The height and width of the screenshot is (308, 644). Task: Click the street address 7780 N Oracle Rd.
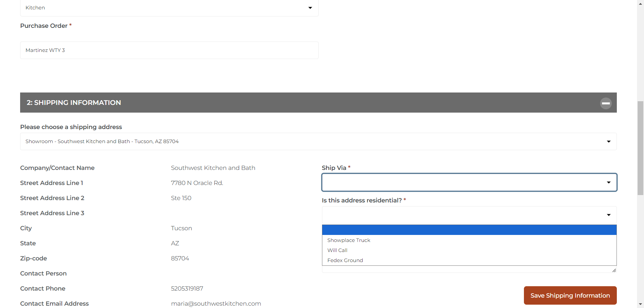pos(197,183)
